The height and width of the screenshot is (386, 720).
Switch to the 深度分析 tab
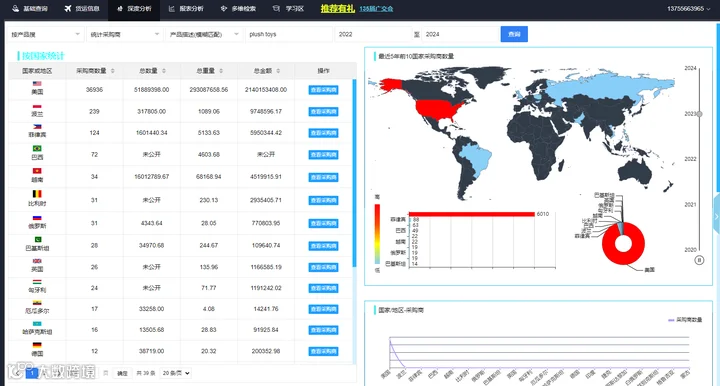pos(134,9)
